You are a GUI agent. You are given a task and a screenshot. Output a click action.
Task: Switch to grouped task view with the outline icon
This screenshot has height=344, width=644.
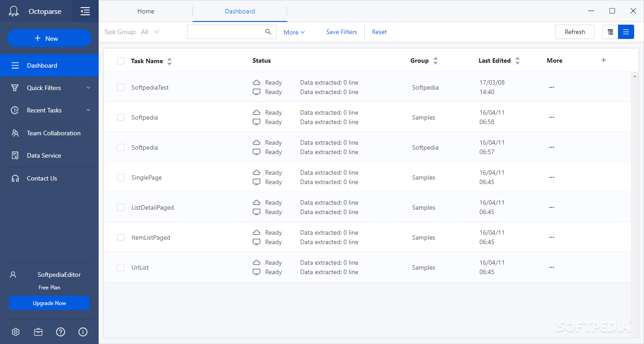tap(610, 32)
